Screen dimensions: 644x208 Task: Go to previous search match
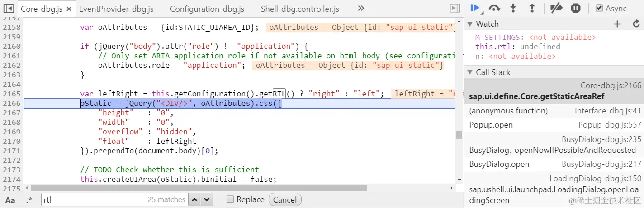coord(194,199)
